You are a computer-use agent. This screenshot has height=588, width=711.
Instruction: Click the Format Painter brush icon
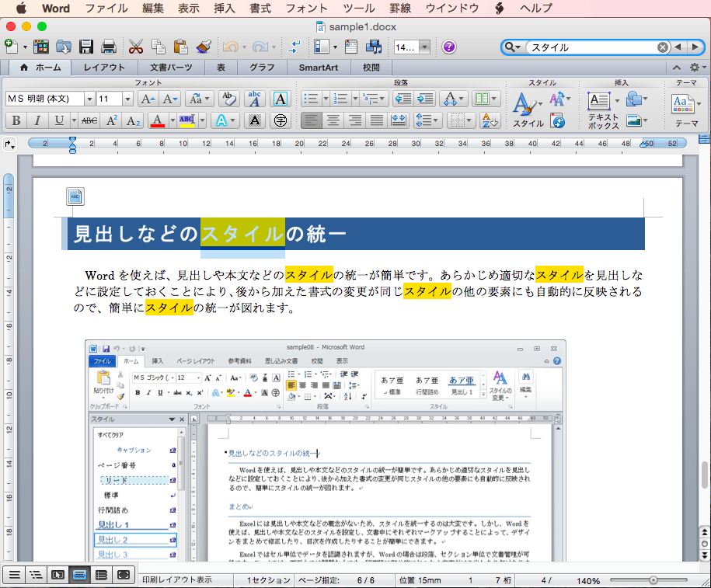click(204, 47)
